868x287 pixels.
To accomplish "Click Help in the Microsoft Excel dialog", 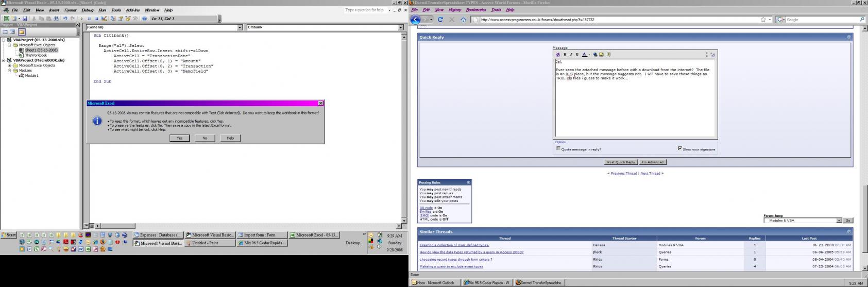I will click(230, 138).
